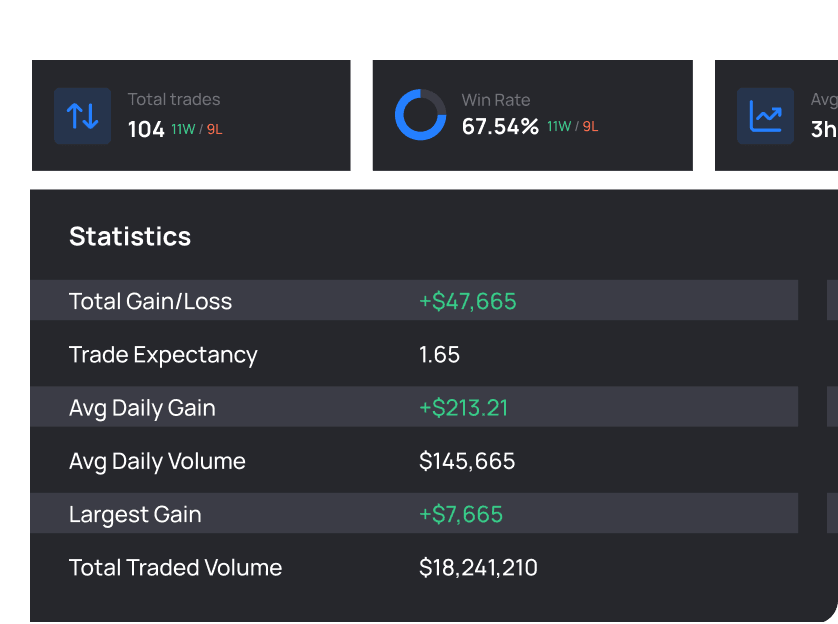Open the Win Rate summary card

(x=532, y=115)
